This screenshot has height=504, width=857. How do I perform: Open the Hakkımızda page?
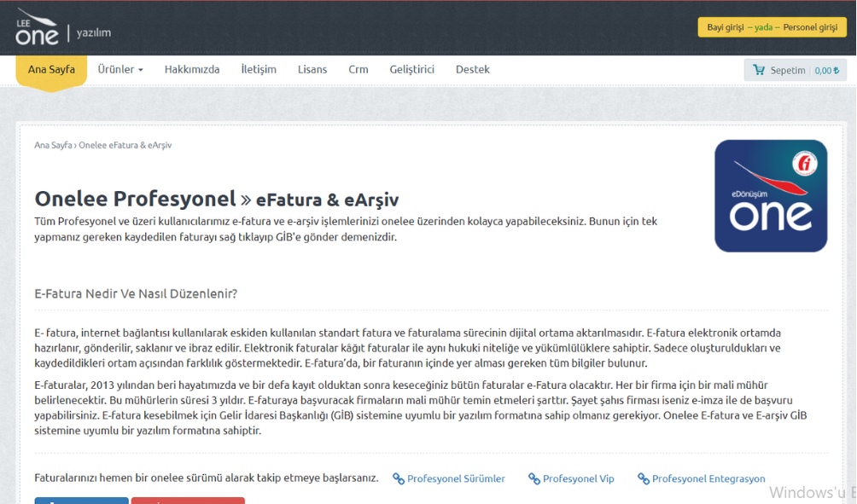click(192, 70)
